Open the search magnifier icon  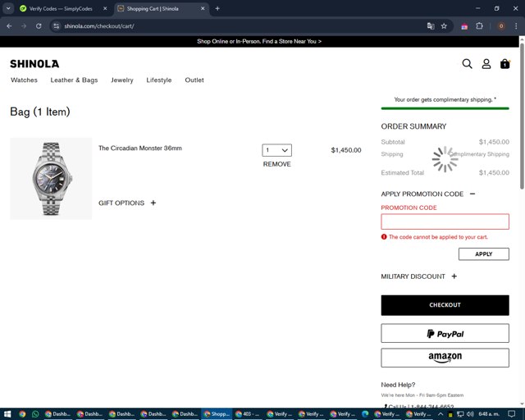click(467, 64)
